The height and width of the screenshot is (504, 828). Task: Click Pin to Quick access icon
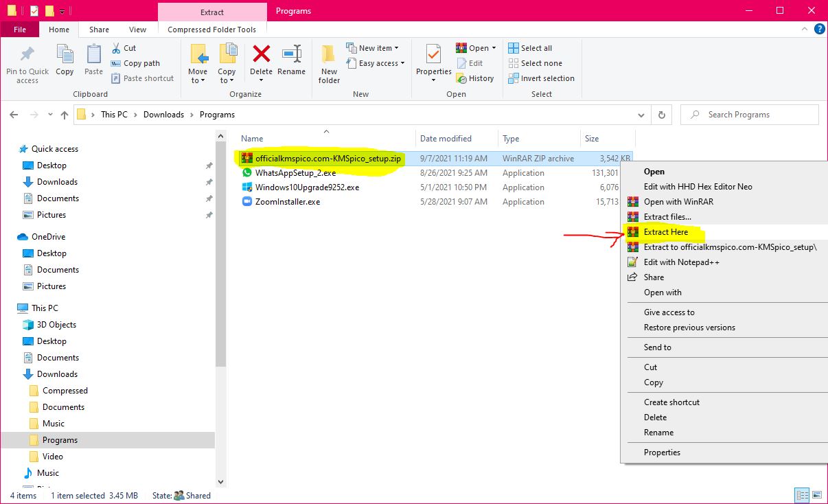pos(27,54)
